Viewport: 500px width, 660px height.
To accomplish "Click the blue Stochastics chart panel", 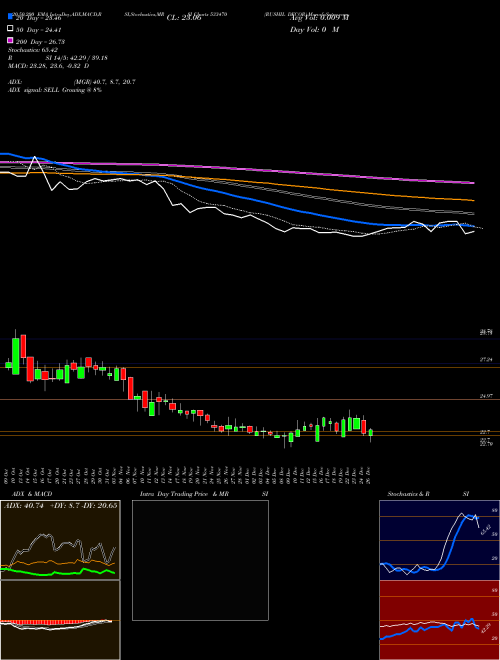I will (439, 540).
